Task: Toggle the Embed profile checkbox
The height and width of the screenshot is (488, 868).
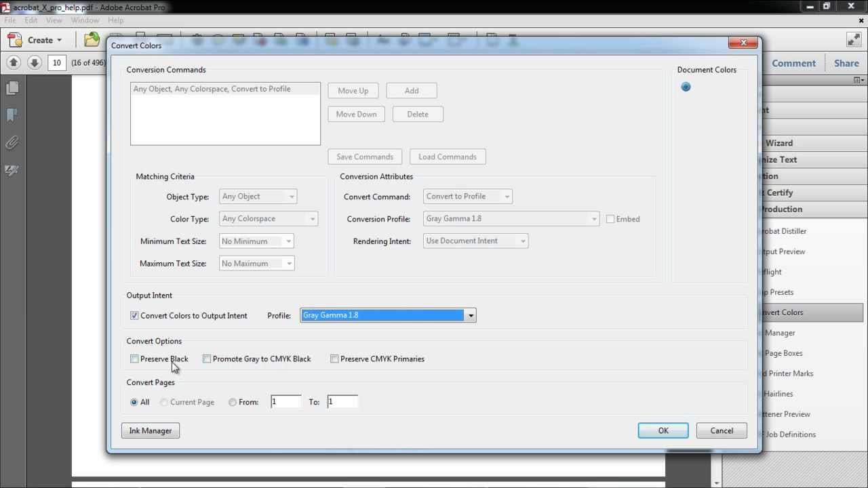Action: pyautogui.click(x=610, y=219)
